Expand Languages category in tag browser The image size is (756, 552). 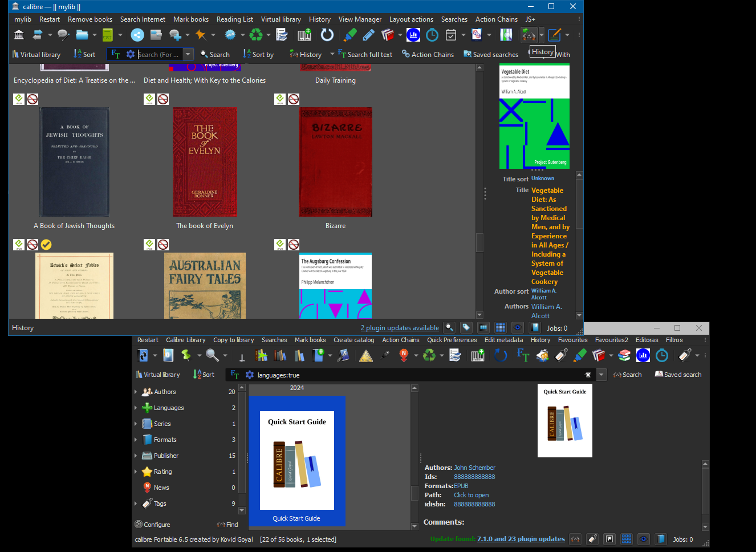[136, 408]
